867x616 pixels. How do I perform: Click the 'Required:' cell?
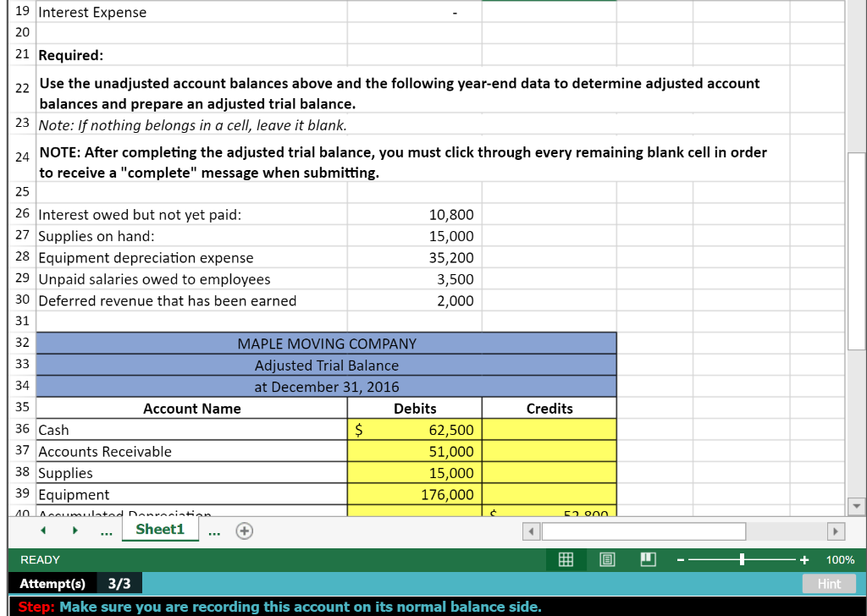(191, 55)
